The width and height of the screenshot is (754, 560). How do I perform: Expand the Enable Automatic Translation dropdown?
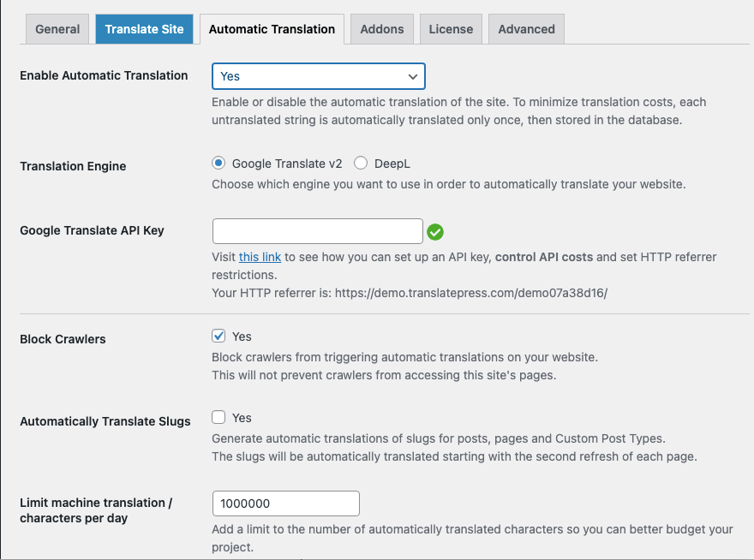tap(319, 76)
